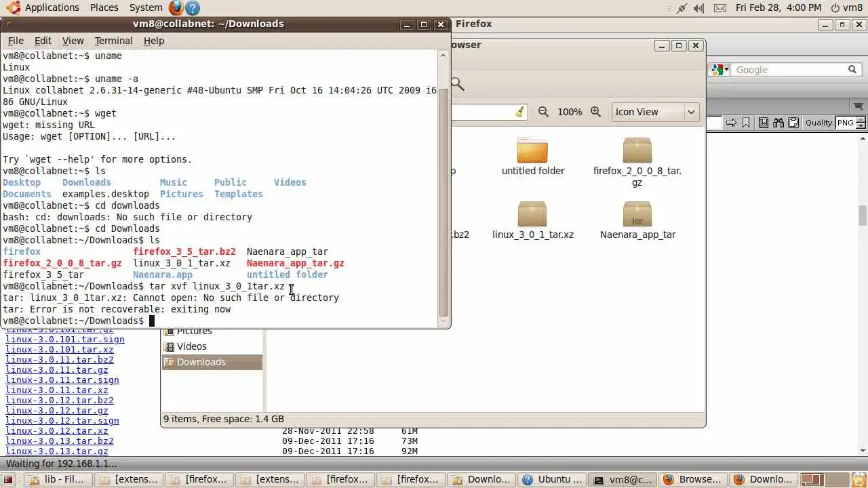This screenshot has width=868, height=488.
Task: Launch Firefox from the top panel icon
Action: pyautogui.click(x=176, y=8)
